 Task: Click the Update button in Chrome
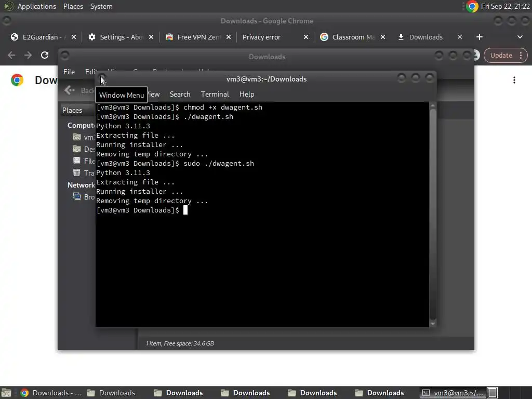pos(501,55)
